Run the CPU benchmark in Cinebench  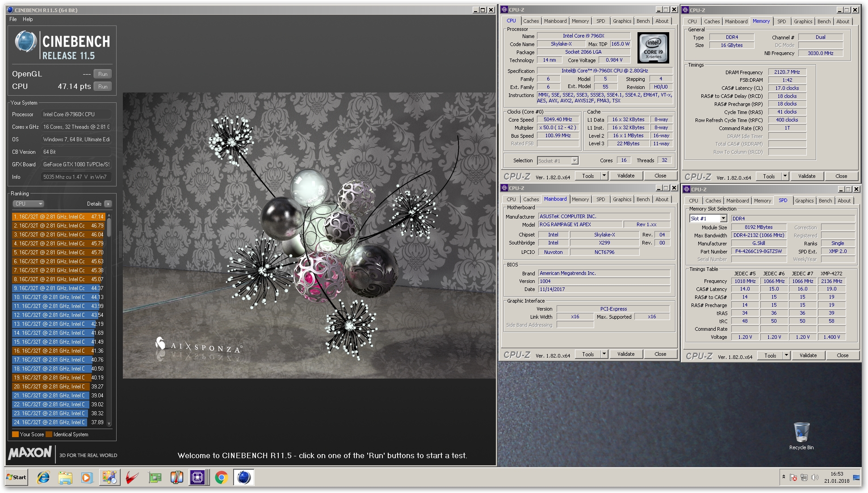(103, 87)
